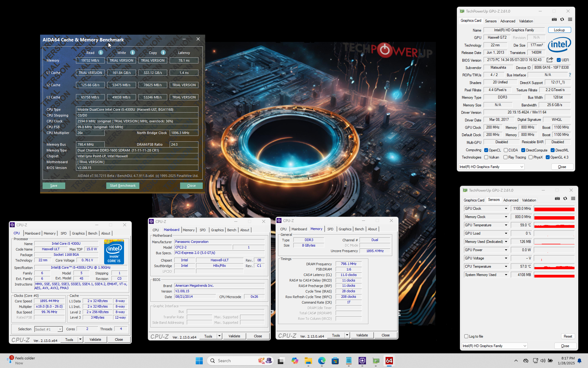Viewport: 588px width, 368px height.
Task: Enable Log to file in GPU-Z Sensors
Action: [466, 336]
